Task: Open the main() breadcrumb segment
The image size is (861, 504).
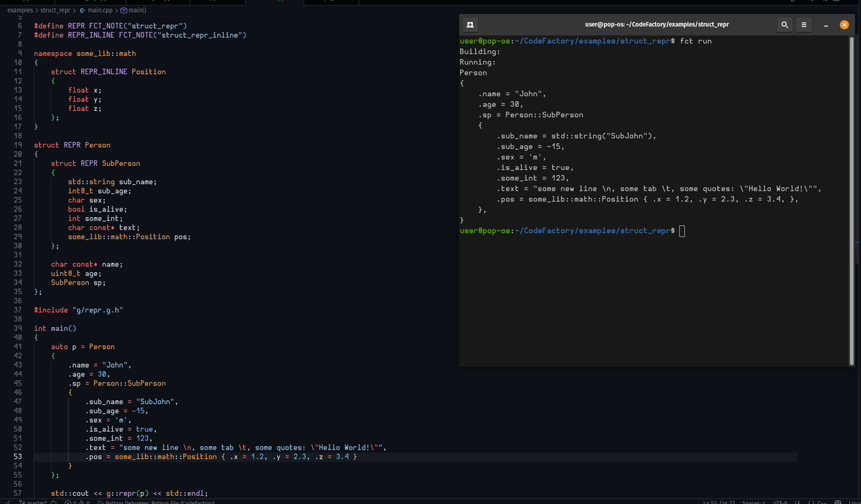Action: pos(137,11)
